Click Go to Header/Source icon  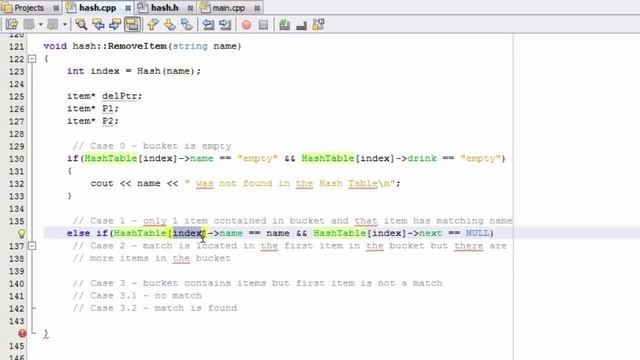click(318, 24)
